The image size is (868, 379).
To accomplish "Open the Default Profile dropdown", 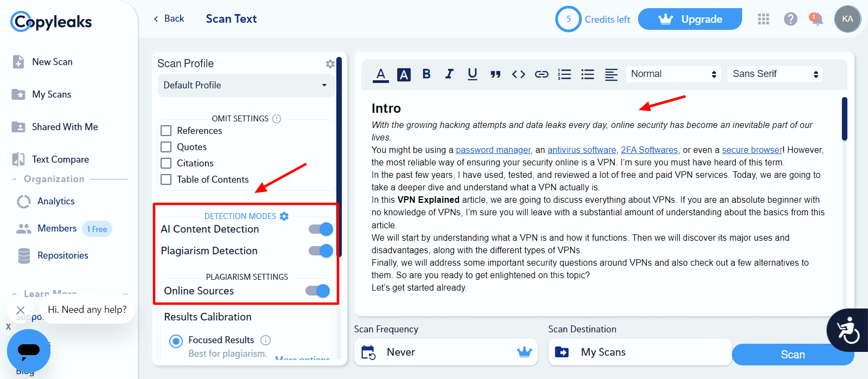I will pyautogui.click(x=245, y=85).
